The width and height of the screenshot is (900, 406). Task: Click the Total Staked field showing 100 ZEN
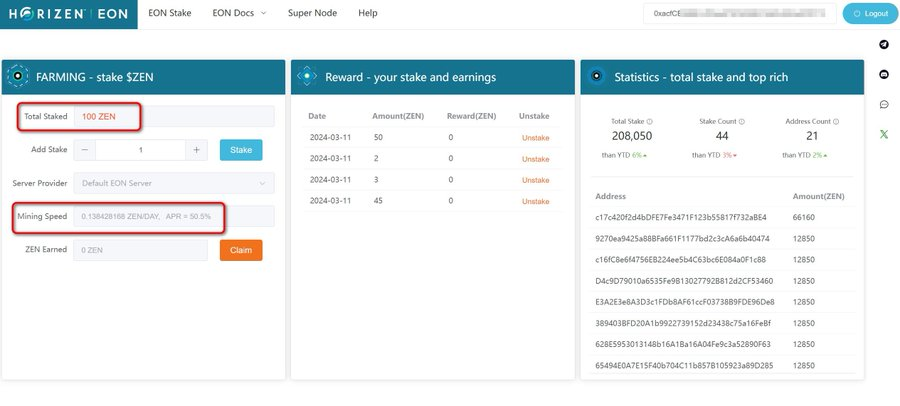point(174,117)
